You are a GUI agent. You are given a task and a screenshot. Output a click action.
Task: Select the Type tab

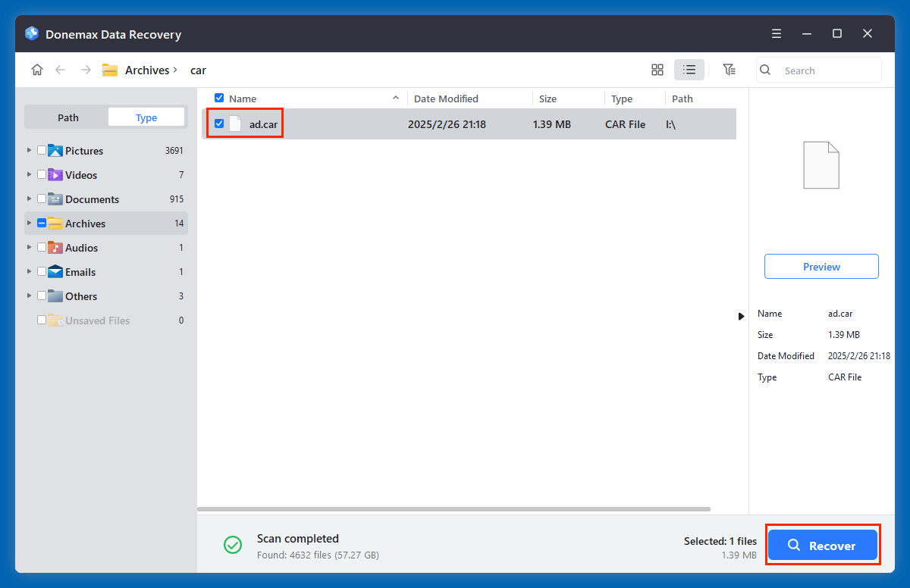pos(146,117)
